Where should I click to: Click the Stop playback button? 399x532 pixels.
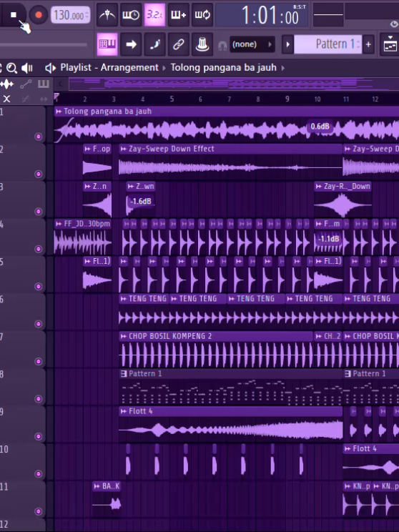[14, 14]
